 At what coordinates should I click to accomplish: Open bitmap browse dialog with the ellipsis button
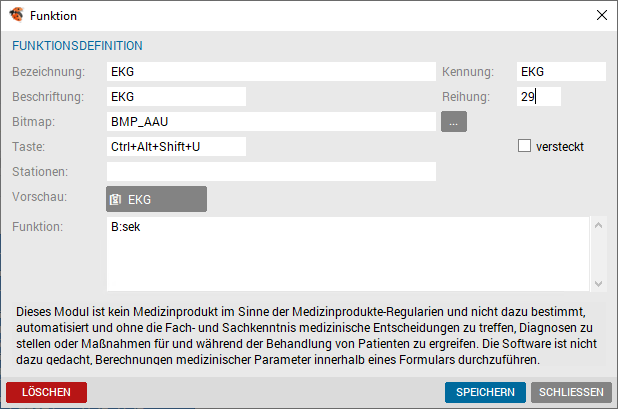454,121
